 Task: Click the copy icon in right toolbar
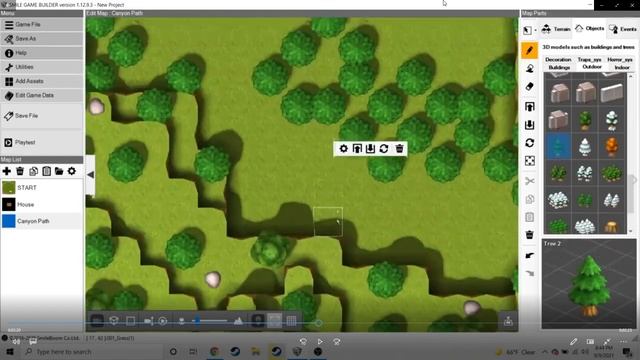pyautogui.click(x=529, y=199)
